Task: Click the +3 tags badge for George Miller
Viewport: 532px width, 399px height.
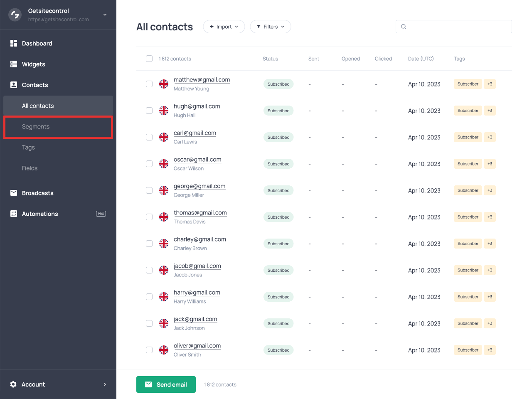Action: (x=490, y=190)
